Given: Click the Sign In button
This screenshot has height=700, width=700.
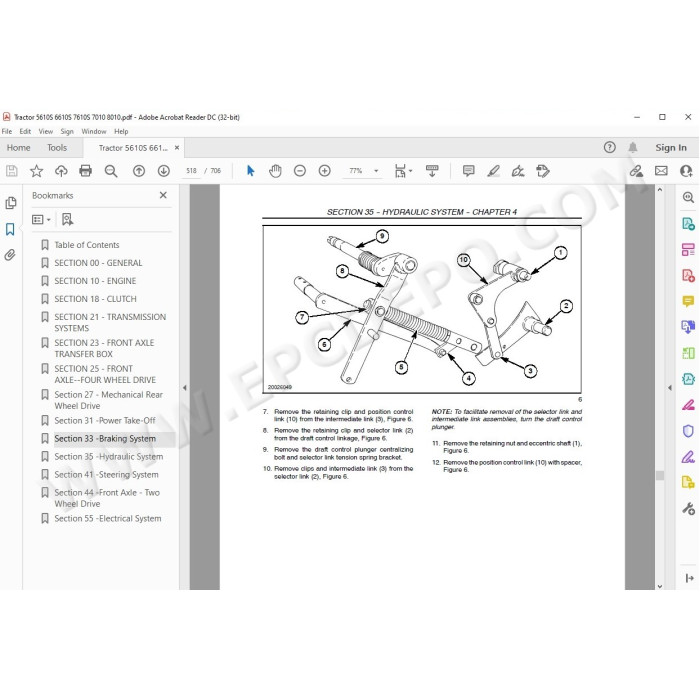Looking at the screenshot, I should point(671,148).
